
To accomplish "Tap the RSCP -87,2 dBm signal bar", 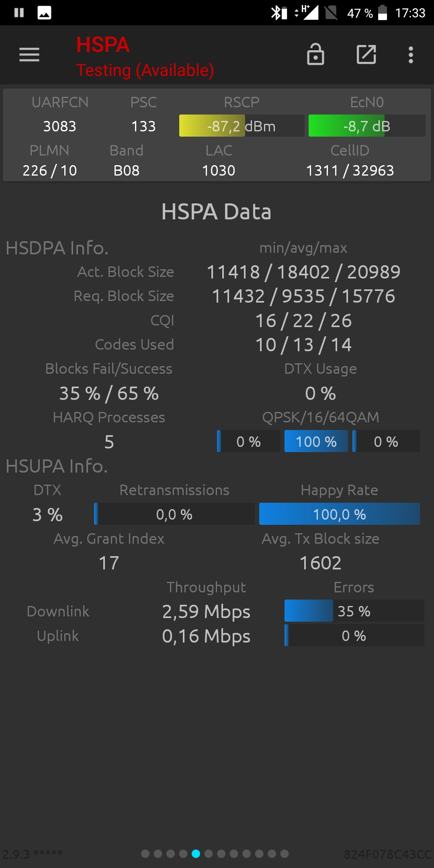I will pyautogui.click(x=242, y=126).
